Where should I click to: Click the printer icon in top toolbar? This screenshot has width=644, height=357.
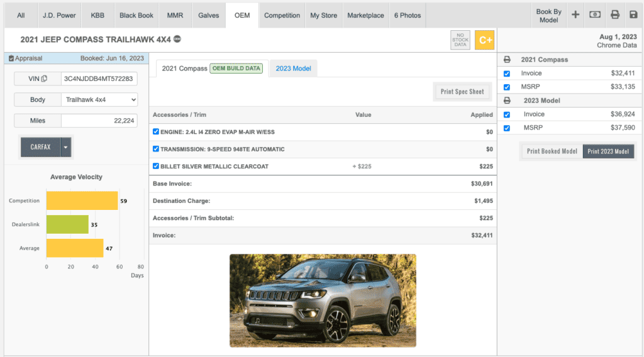(x=615, y=15)
